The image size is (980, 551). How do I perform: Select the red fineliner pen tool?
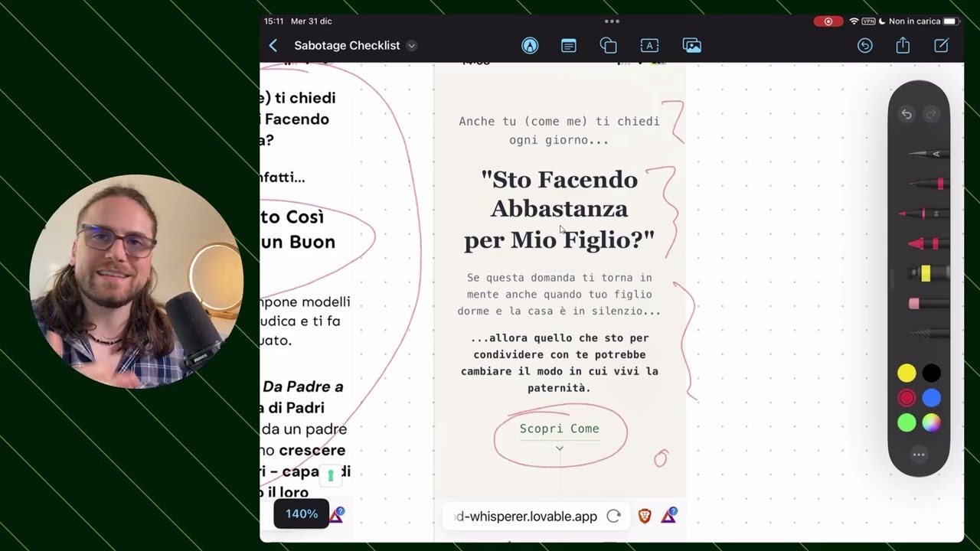[x=929, y=184]
